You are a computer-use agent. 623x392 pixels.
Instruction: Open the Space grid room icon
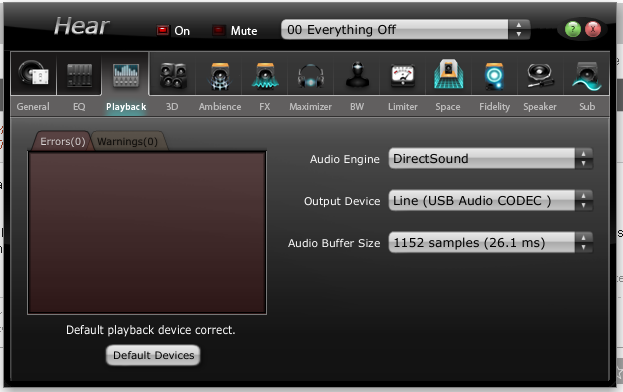click(448, 74)
